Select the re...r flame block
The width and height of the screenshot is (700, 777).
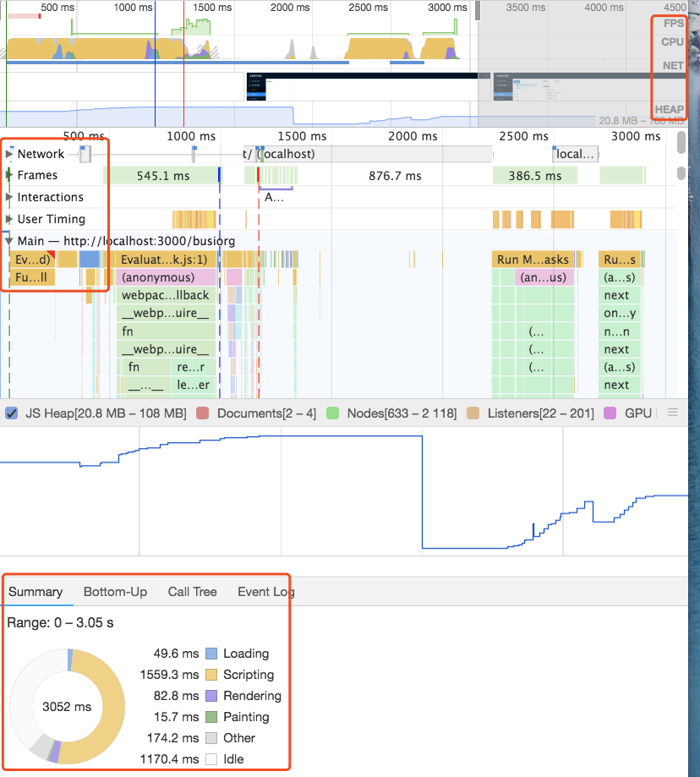click(194, 367)
